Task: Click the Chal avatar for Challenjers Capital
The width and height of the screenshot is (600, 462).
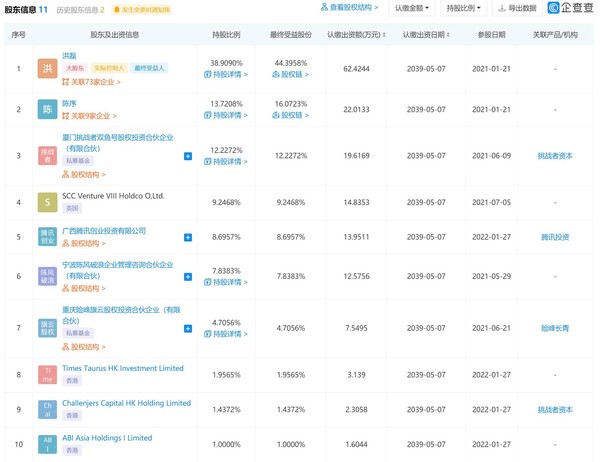Action: (x=47, y=410)
